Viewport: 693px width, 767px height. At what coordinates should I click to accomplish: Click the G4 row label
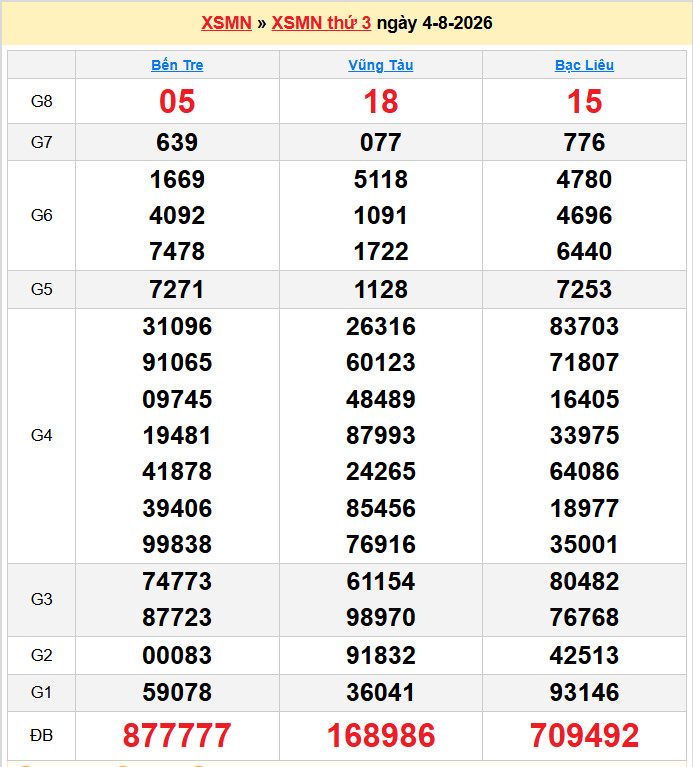point(42,435)
